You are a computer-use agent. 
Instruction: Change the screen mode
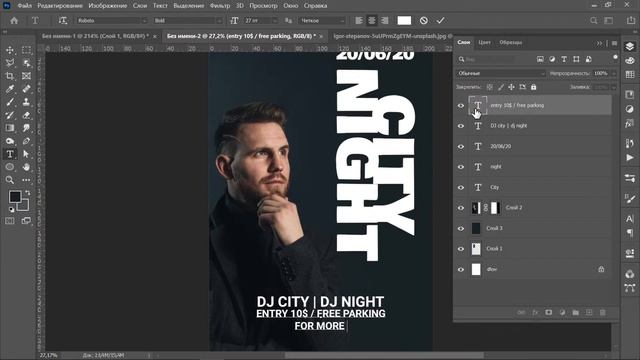coord(26,221)
